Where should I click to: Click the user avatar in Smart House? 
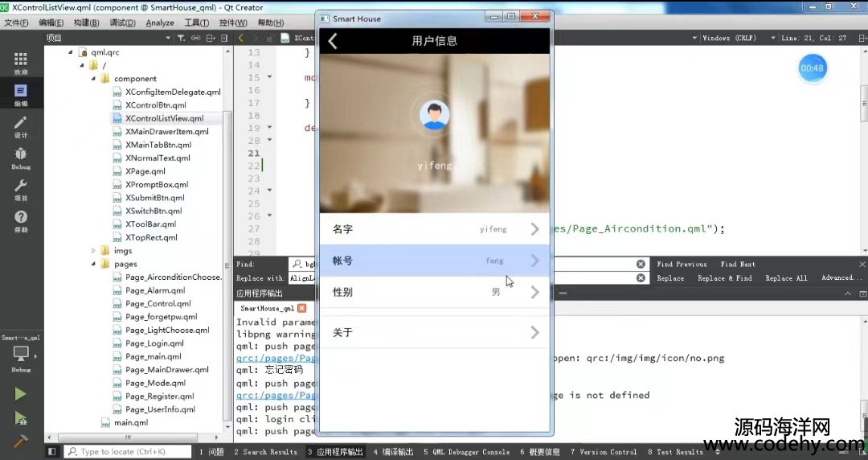(434, 115)
